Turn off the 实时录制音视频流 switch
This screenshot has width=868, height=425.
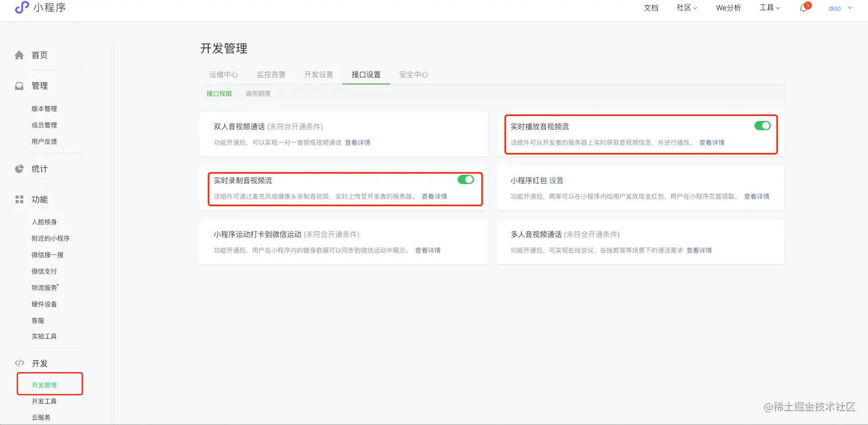[x=466, y=180]
